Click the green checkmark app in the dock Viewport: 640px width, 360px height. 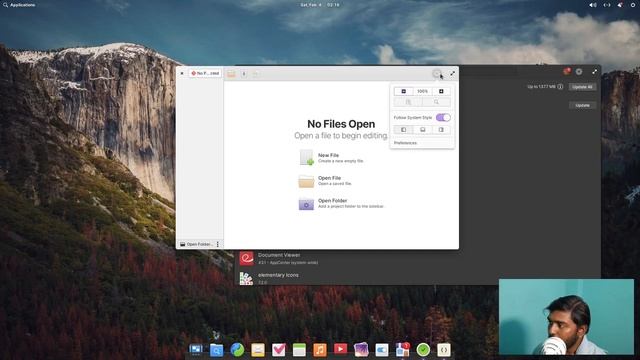coord(423,350)
